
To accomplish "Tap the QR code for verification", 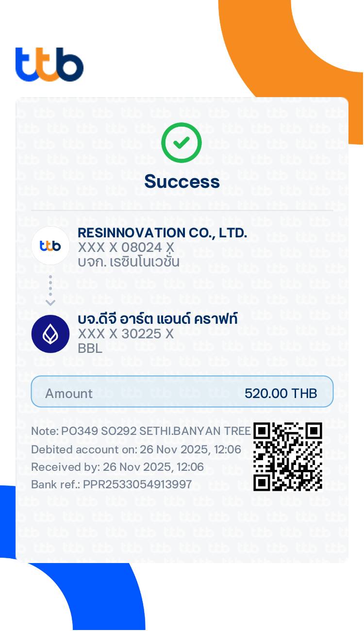I will tap(288, 456).
